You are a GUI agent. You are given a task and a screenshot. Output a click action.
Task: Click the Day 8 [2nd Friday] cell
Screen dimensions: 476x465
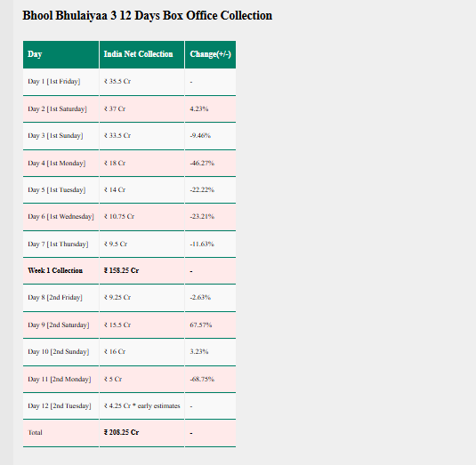tap(61, 298)
